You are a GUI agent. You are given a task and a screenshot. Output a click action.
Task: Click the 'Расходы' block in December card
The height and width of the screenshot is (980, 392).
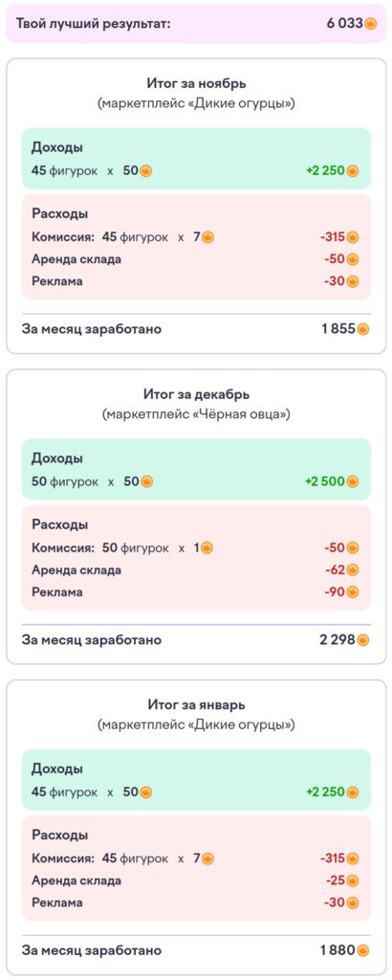coord(196,558)
